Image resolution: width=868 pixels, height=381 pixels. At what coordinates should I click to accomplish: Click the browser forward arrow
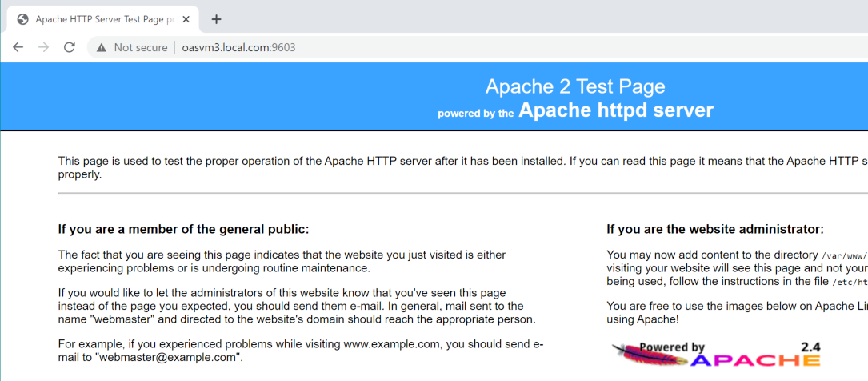(43, 48)
